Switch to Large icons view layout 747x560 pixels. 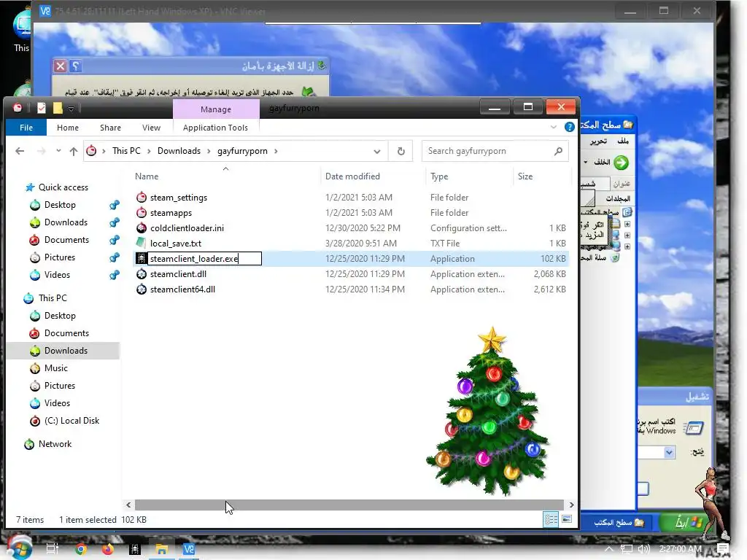click(567, 519)
